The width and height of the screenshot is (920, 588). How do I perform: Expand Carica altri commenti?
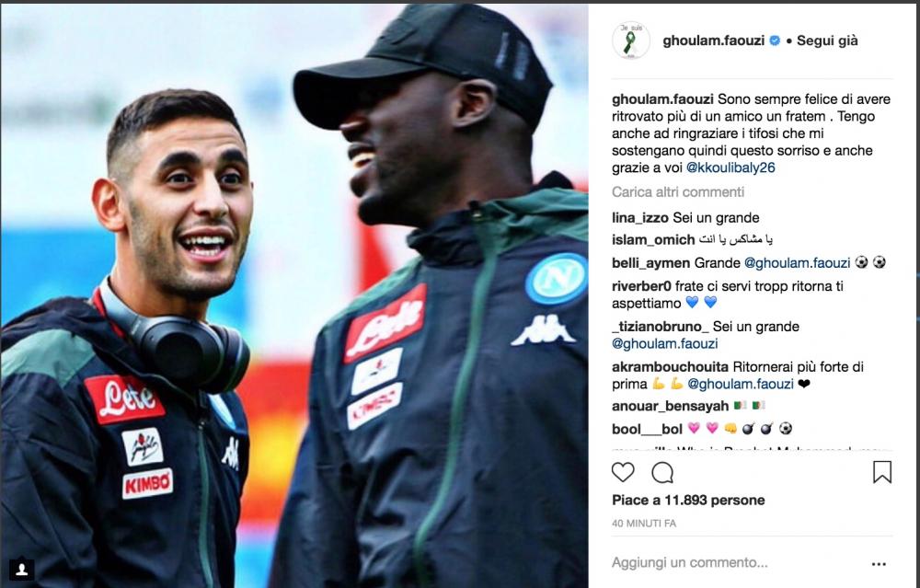678,192
